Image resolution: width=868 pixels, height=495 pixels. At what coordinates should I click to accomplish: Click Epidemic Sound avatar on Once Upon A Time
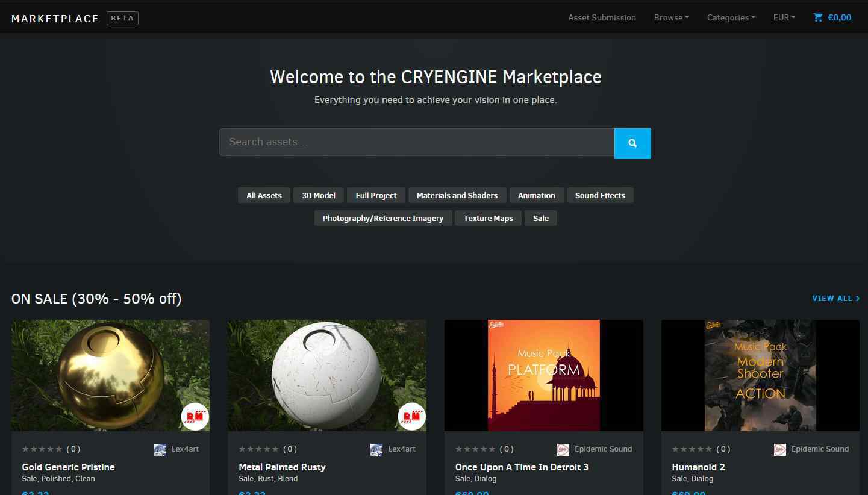(x=563, y=449)
